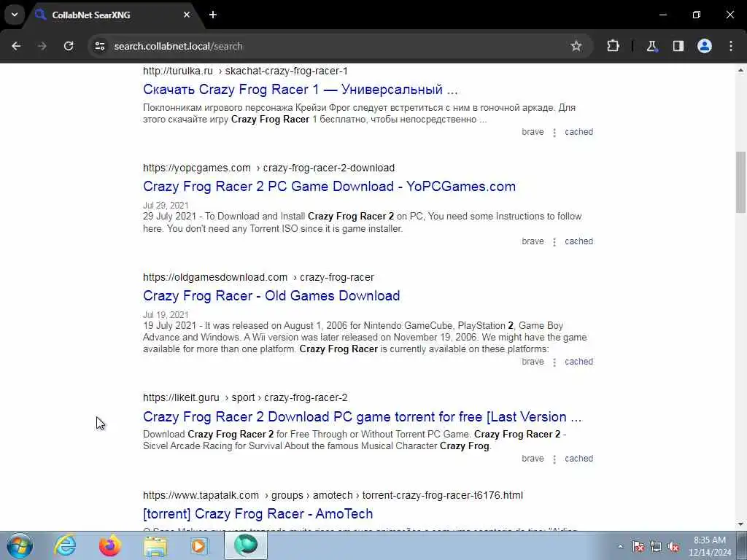The image size is (747, 560).
Task: Open Action Center flag tray icon
Action: coord(638,547)
